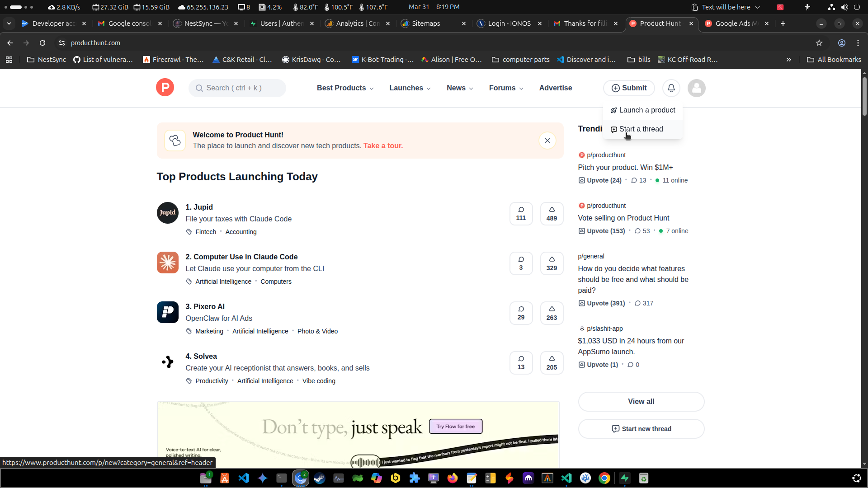Screen dimensions: 868x488
Task: Bookmark this page with the star icon
Action: [819, 43]
